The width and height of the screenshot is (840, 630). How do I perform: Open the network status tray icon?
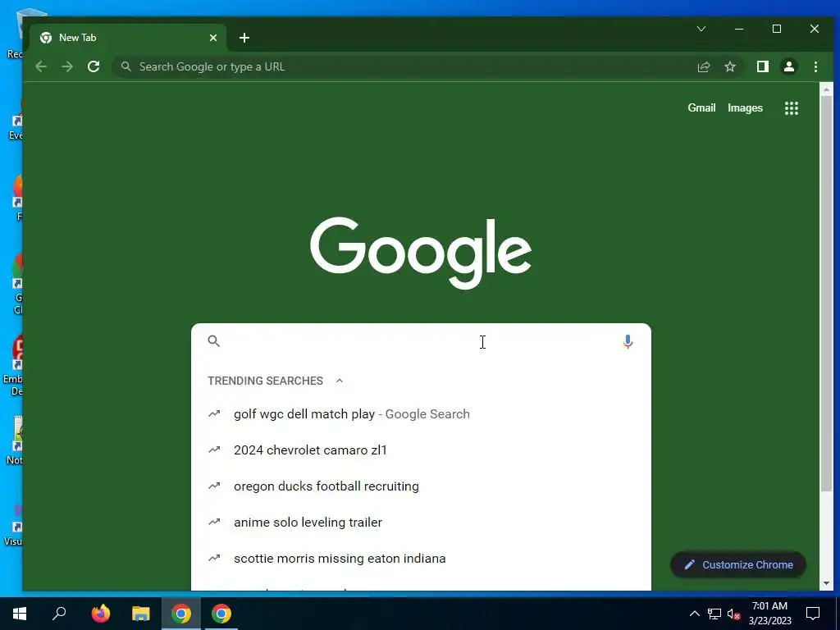[714, 614]
